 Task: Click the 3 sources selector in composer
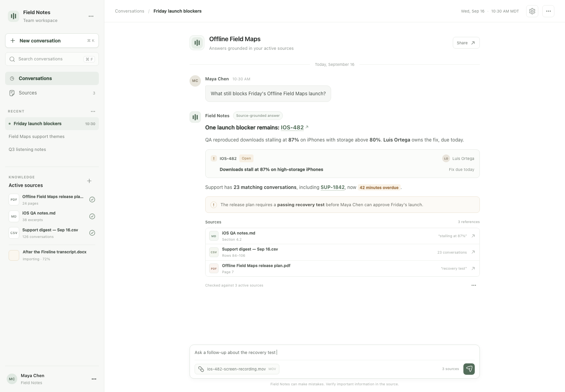(450, 369)
